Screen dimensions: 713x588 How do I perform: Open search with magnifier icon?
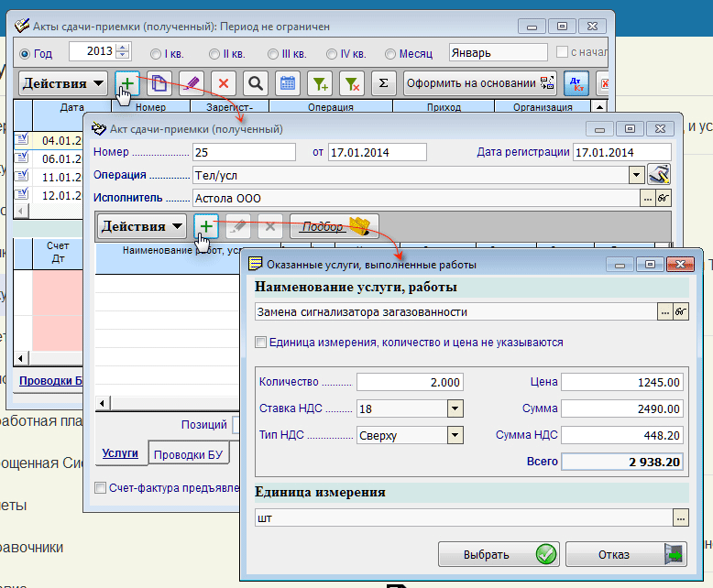[256, 83]
